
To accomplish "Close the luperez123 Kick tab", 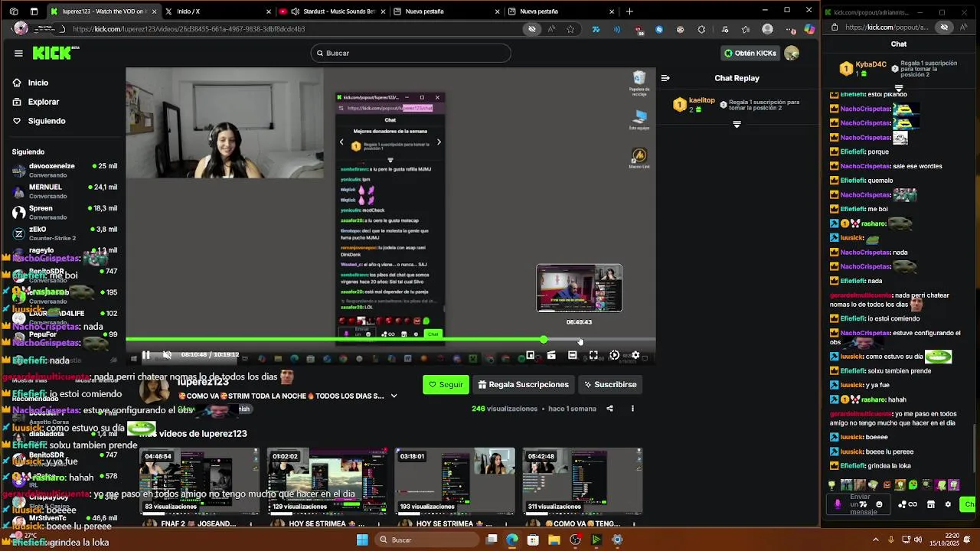I will click(x=155, y=11).
